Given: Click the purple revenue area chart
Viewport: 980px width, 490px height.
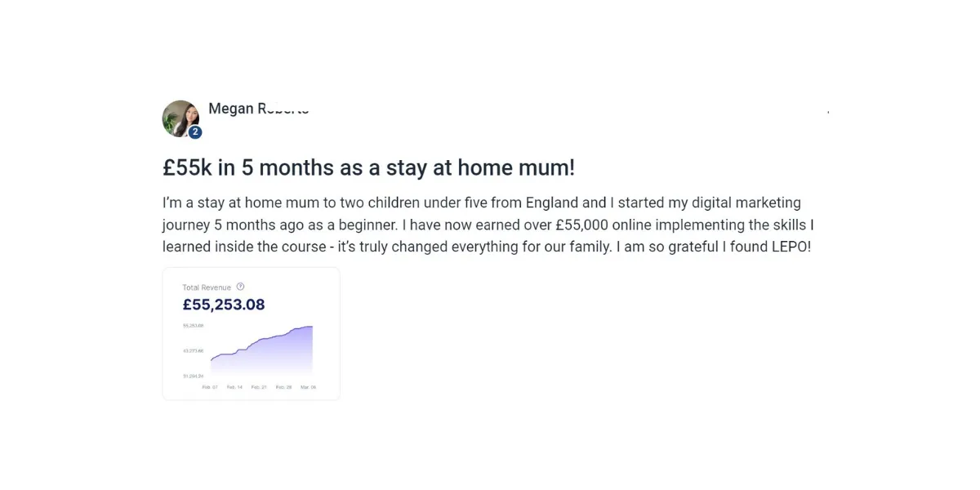Looking at the screenshot, I should (261, 350).
